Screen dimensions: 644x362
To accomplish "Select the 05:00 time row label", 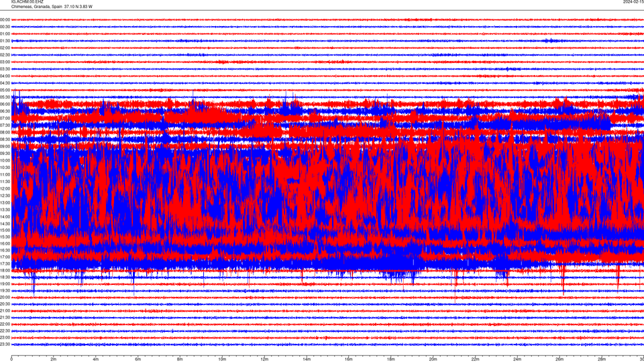I will [x=5, y=90].
